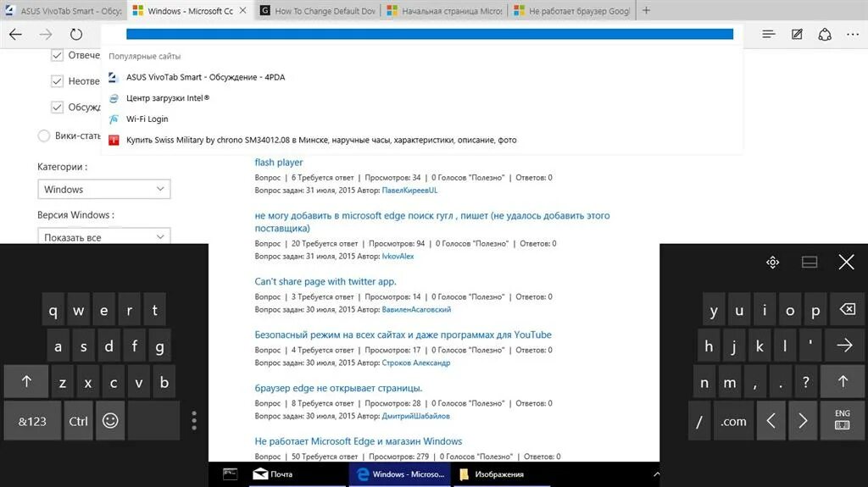
Task: Open the Share icon in the toolbar
Action: tap(825, 35)
